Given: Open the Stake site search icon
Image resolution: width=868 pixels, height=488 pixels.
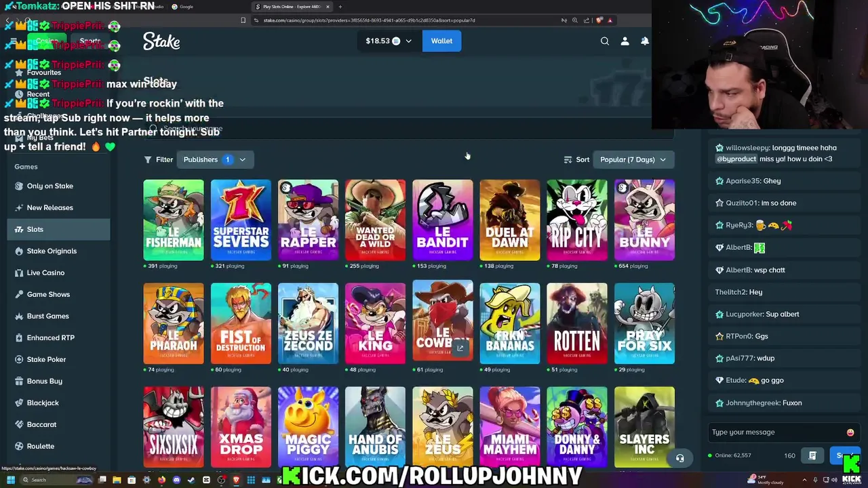Looking at the screenshot, I should [605, 41].
